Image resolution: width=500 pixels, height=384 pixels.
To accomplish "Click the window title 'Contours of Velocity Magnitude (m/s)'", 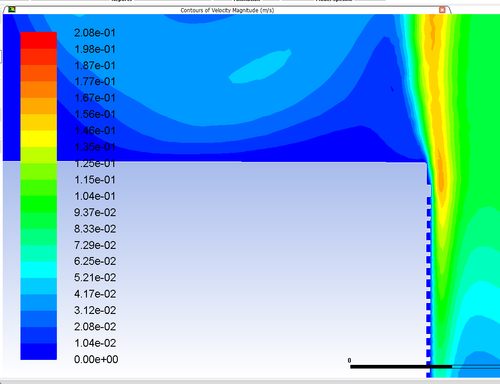I will point(227,10).
